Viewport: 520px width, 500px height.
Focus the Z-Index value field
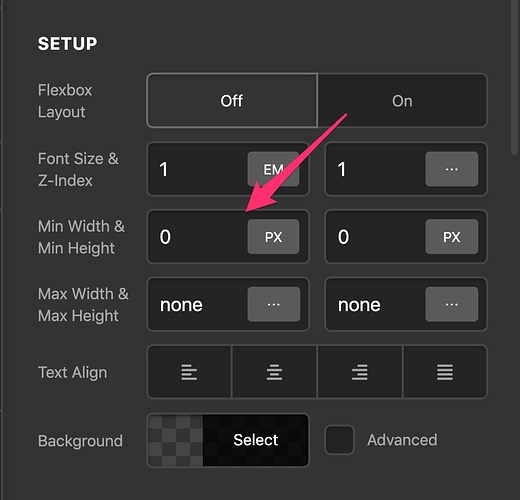[376, 169]
